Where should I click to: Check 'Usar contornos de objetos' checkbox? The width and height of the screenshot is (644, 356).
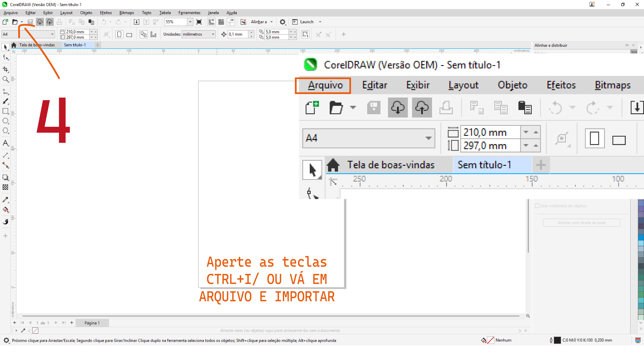point(537,206)
